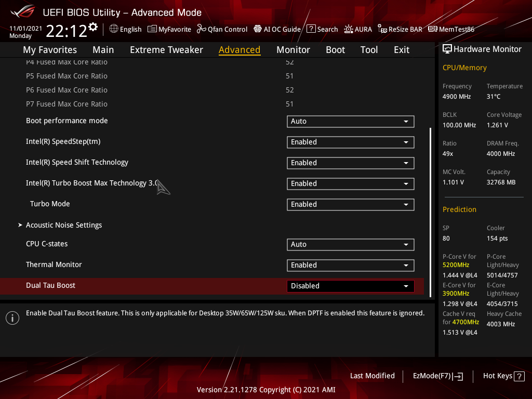
Task: Click the Hot Keys question mark icon
Action: click(519, 376)
